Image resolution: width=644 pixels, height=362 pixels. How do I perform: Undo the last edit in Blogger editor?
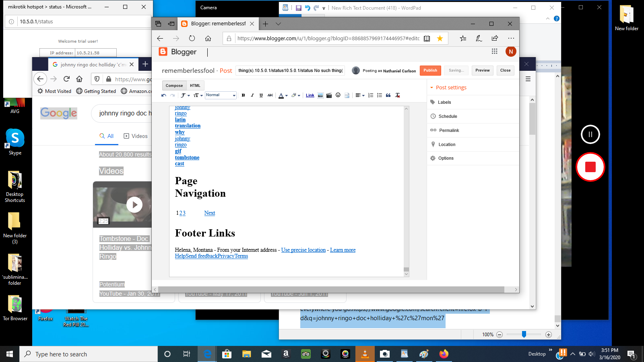[x=163, y=95]
